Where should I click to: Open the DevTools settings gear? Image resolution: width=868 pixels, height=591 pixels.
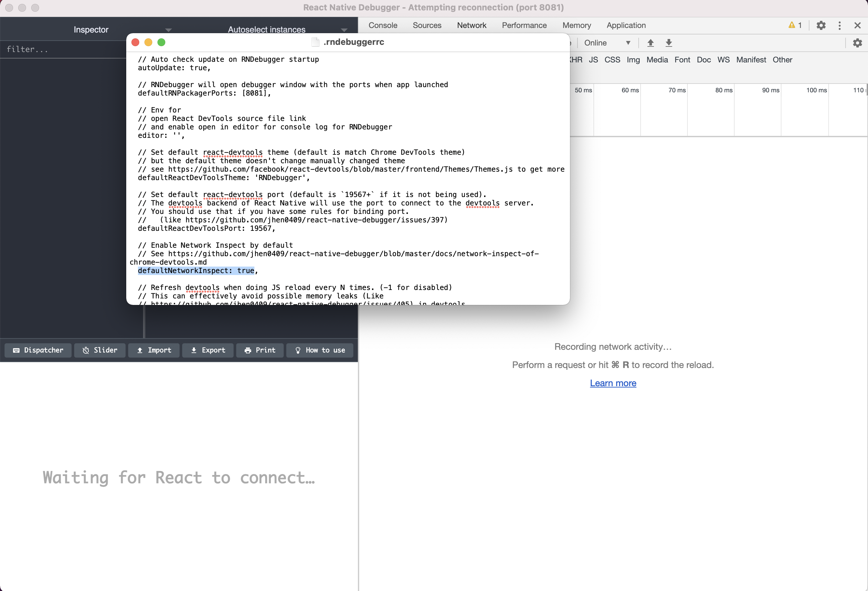point(821,25)
